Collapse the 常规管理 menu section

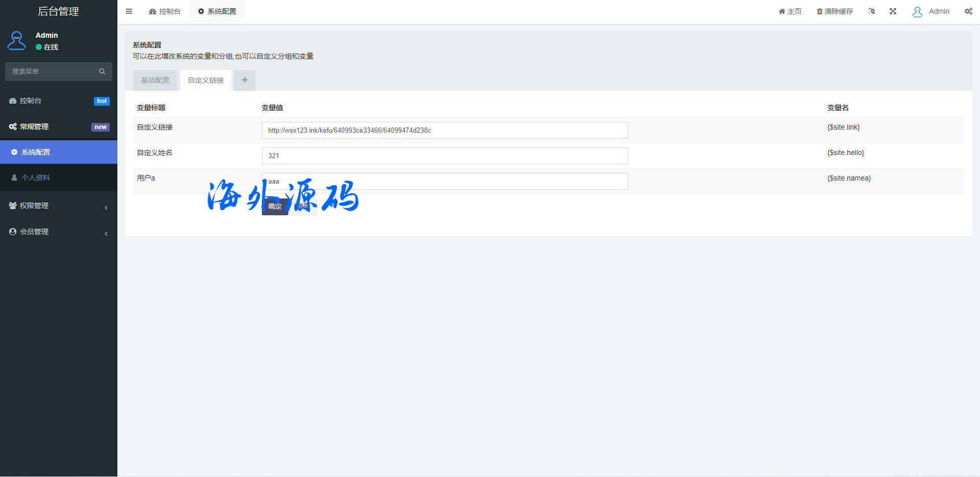59,127
